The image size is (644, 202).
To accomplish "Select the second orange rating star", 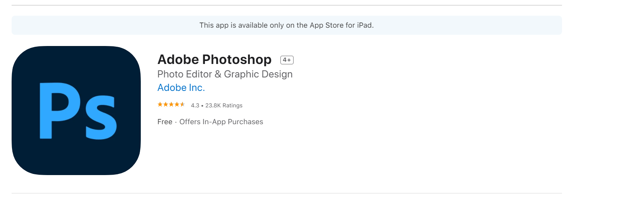I will point(165,105).
